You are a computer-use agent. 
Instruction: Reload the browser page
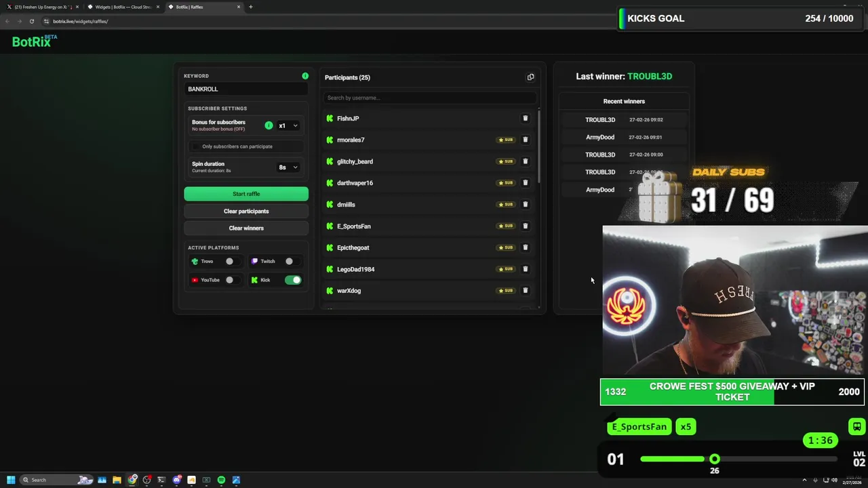tap(31, 21)
